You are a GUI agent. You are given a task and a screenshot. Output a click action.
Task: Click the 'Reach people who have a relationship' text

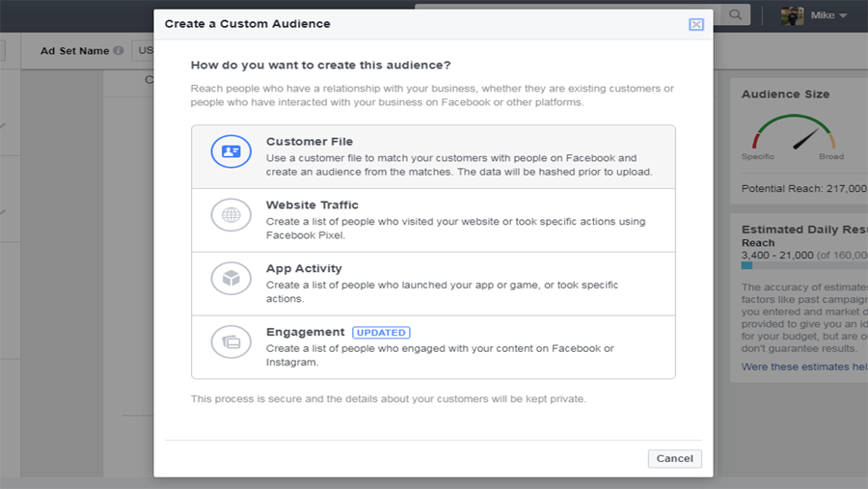(x=432, y=95)
